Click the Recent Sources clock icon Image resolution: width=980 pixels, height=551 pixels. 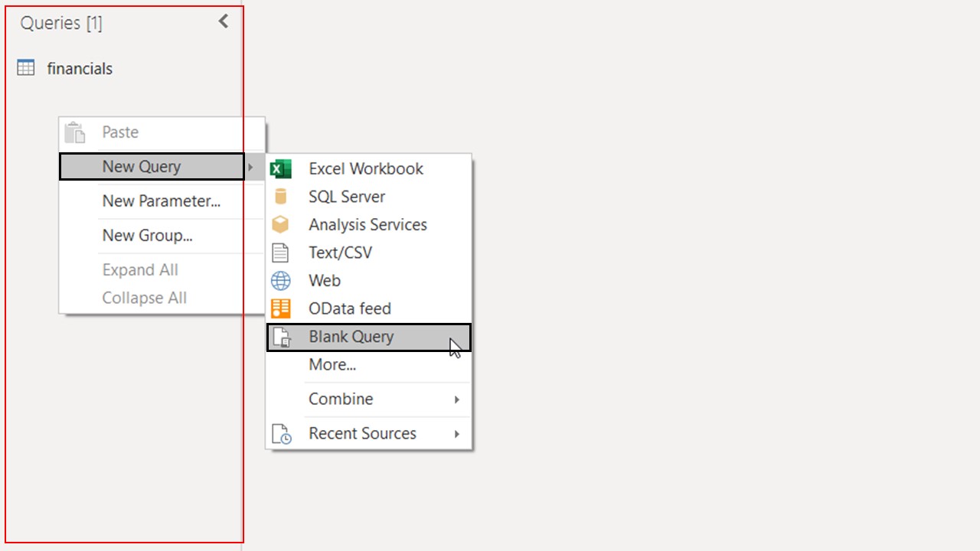click(282, 434)
